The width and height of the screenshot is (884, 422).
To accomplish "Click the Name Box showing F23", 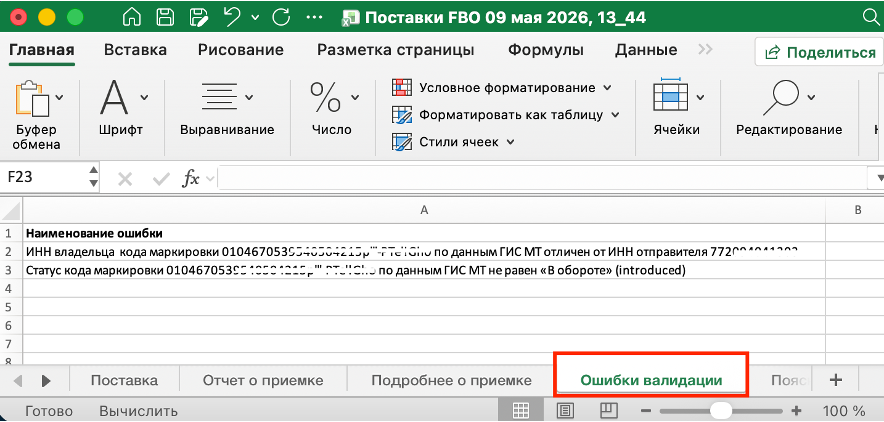I will (42, 177).
